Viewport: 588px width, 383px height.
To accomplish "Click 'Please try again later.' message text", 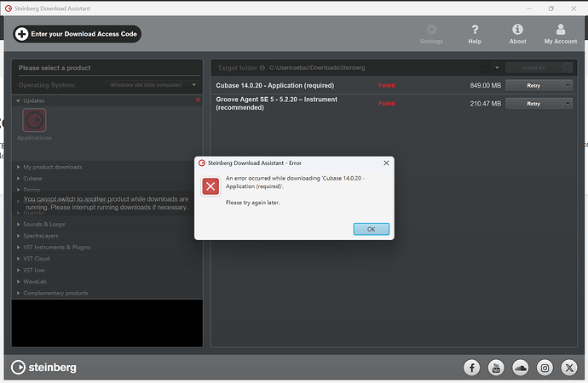I will coord(253,203).
